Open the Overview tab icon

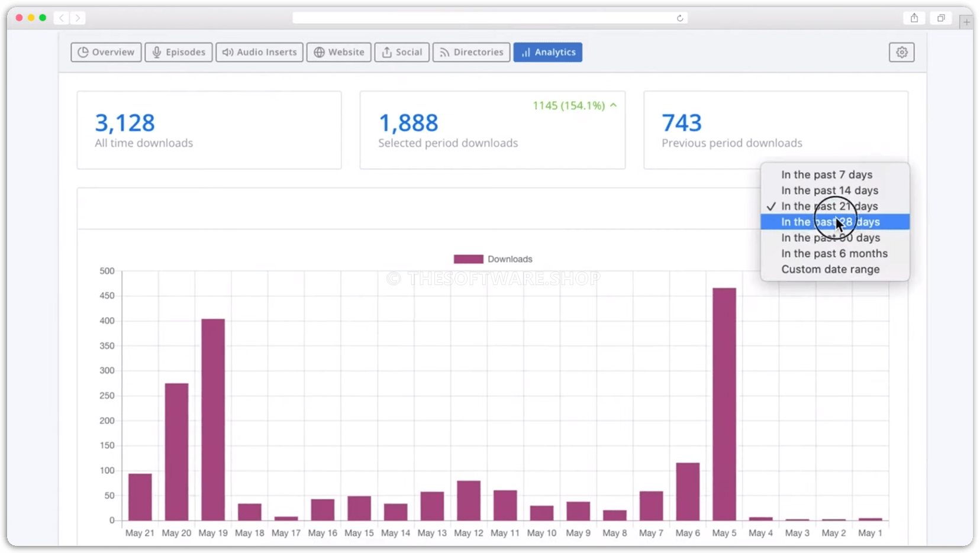coord(83,52)
